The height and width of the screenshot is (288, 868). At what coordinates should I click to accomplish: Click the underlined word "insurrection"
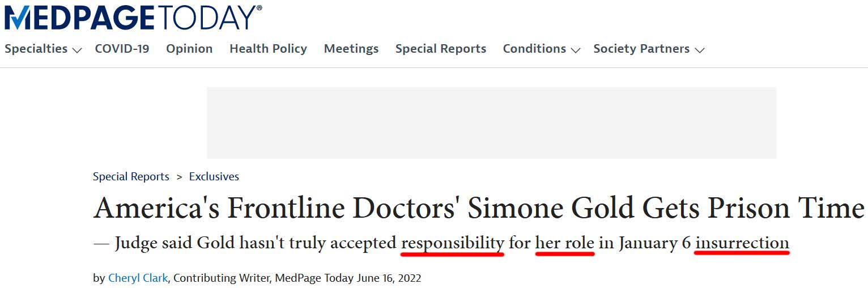pos(742,243)
